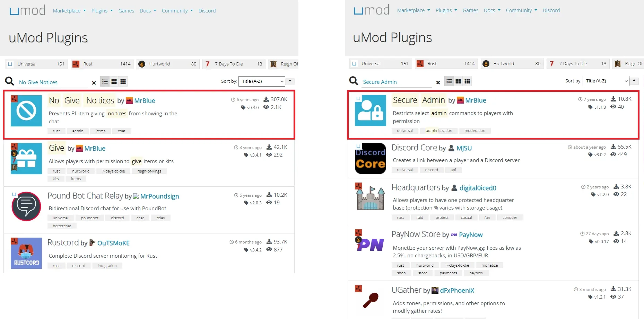Open Discord nav item above Secure Admin page
The width and height of the screenshot is (644, 319).
pyautogui.click(x=551, y=10)
